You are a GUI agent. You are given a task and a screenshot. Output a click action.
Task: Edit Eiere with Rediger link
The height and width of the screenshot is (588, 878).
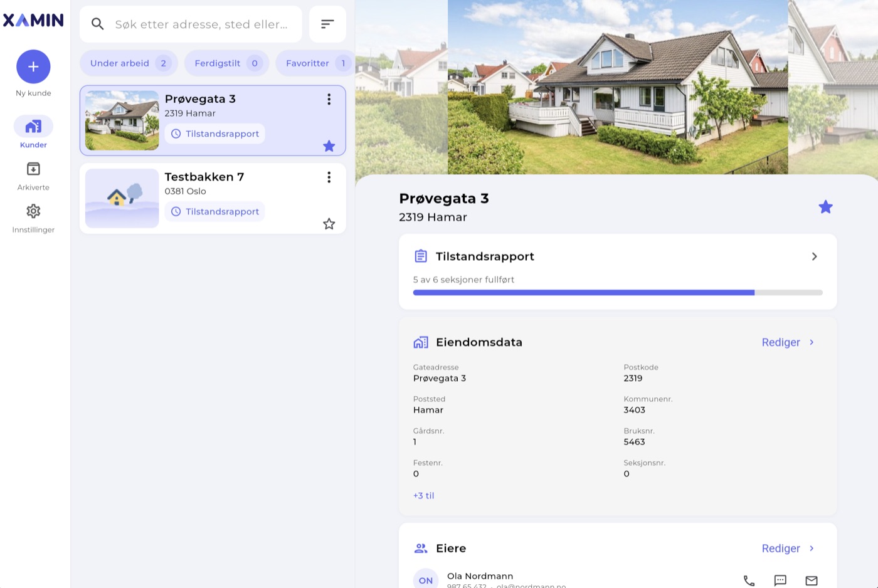781,549
